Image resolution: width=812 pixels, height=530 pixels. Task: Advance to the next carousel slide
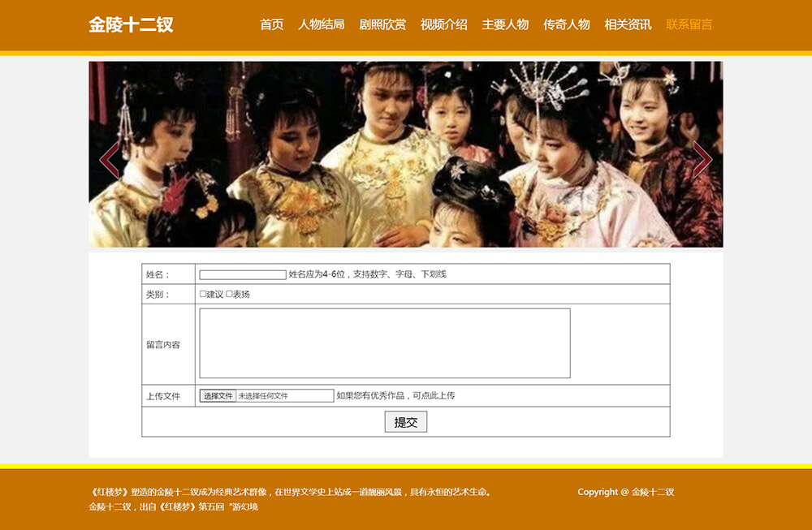pyautogui.click(x=702, y=159)
